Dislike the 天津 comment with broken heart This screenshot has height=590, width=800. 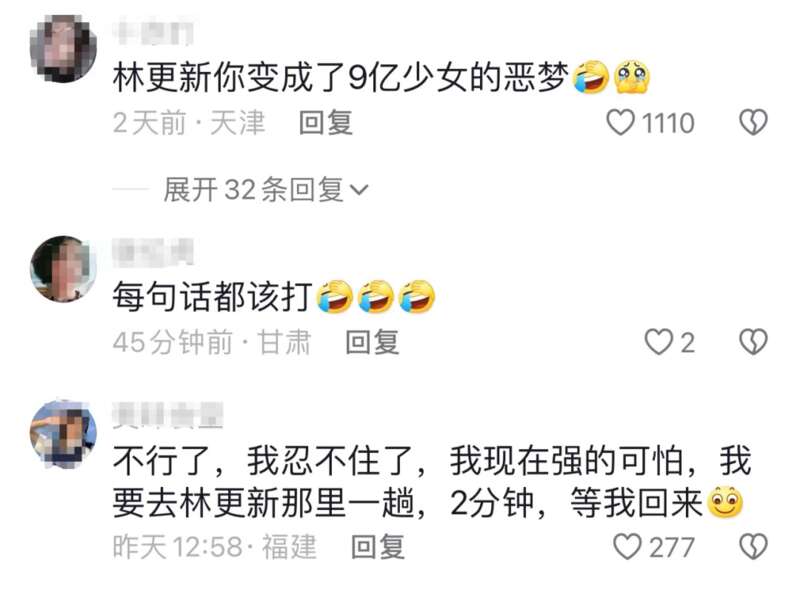[x=753, y=122]
